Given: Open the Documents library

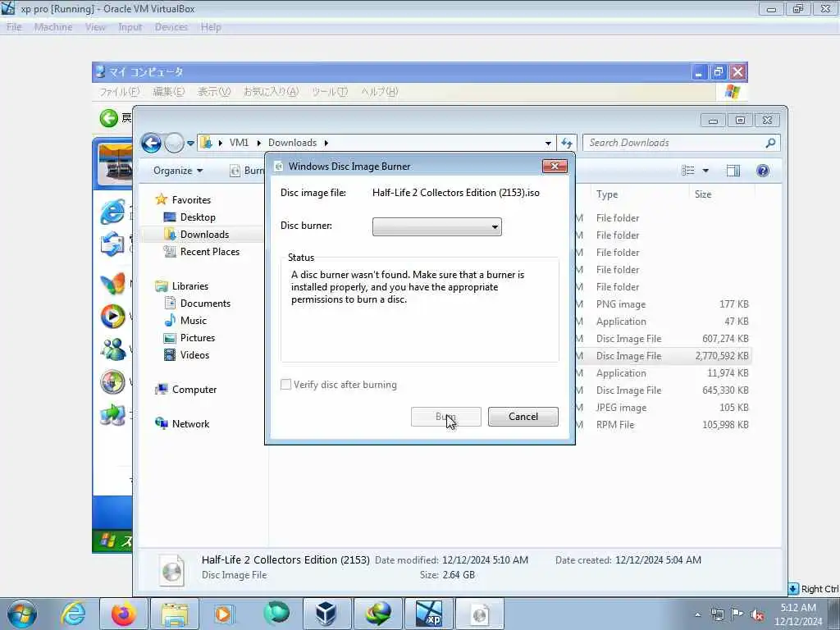Looking at the screenshot, I should (205, 304).
